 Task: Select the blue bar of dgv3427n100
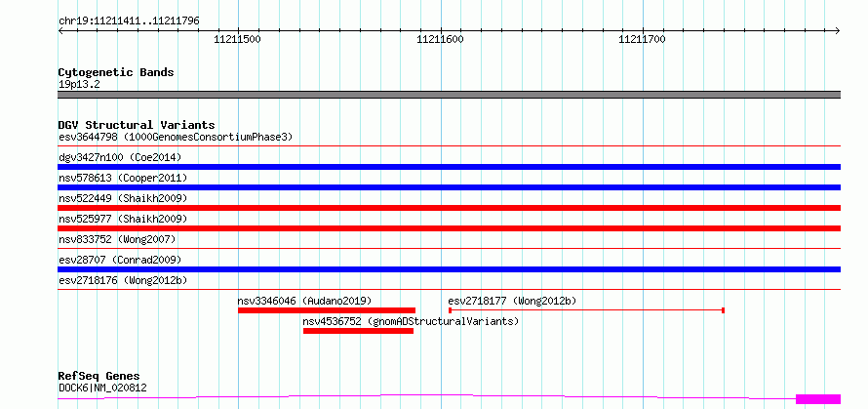(x=449, y=167)
